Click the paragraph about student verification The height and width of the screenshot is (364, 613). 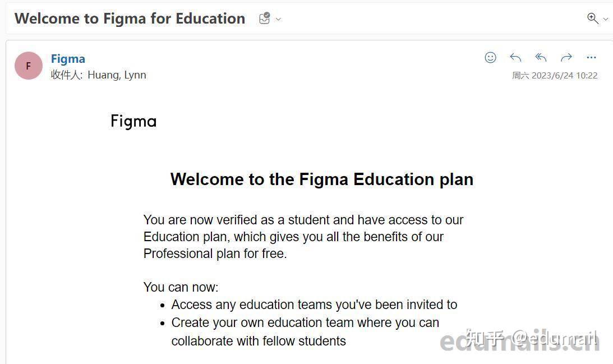point(303,236)
